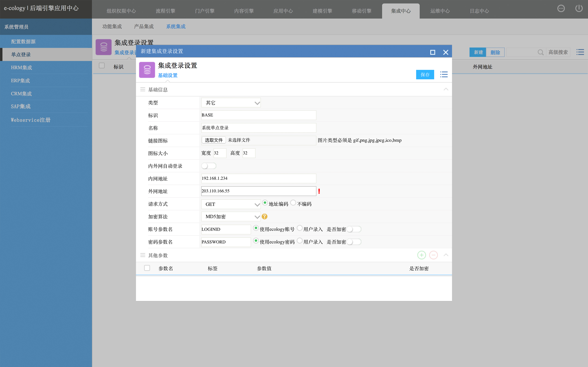Click the power logout icon
This screenshot has height=367, width=588.
coord(579,8)
